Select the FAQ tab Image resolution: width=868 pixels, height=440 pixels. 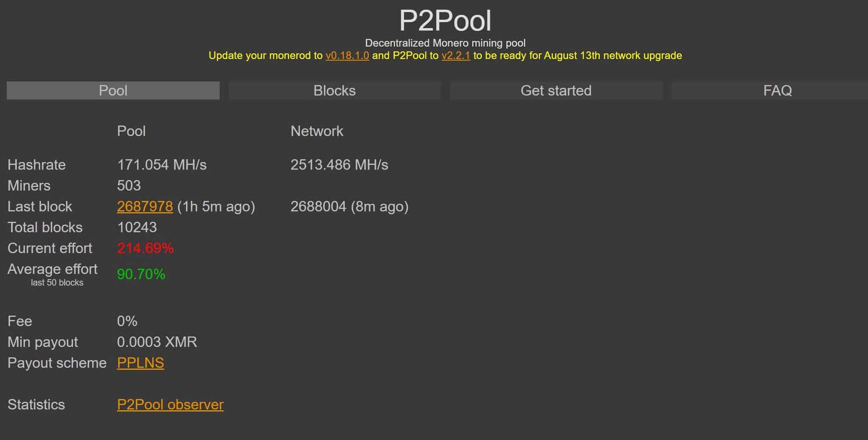tap(777, 90)
